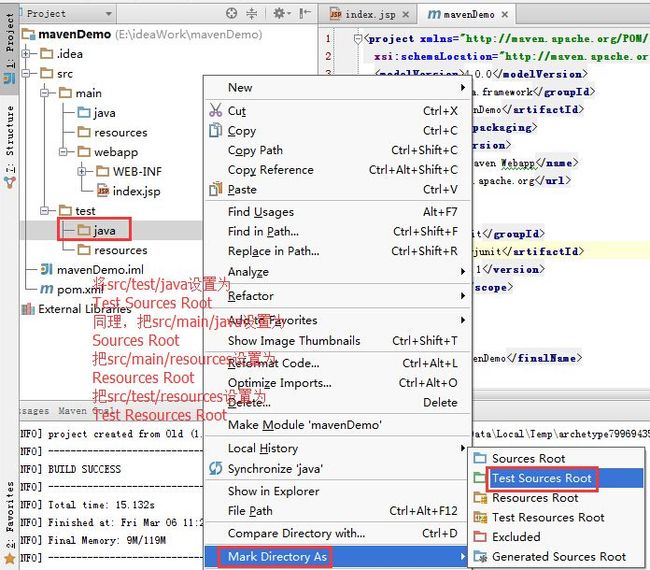
Task: Select the java folder under main
Action: pos(97,113)
